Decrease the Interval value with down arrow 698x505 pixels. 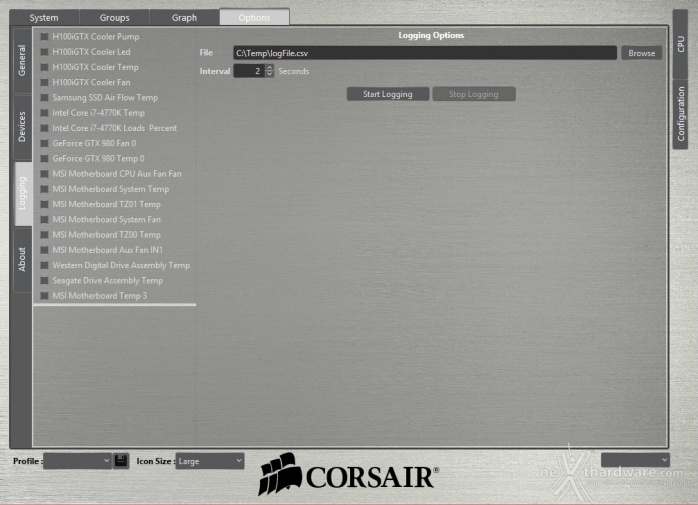(269, 74)
